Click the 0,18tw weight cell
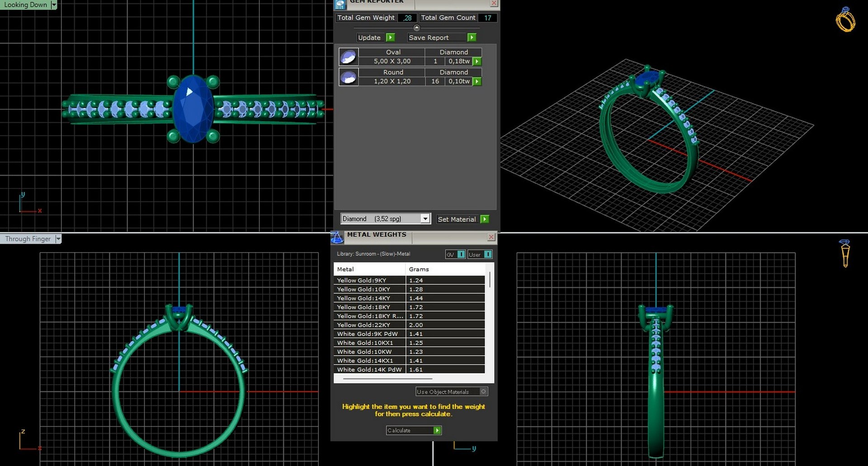This screenshot has height=466, width=868. pos(459,61)
